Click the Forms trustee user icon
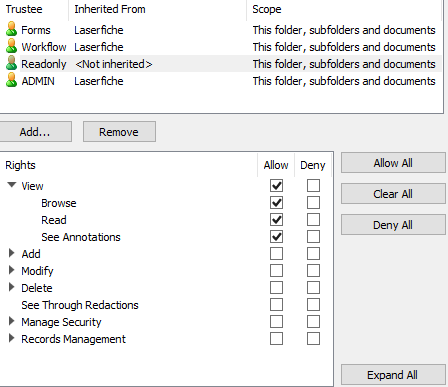Viewport: 448px width, 387px height. click(x=11, y=29)
